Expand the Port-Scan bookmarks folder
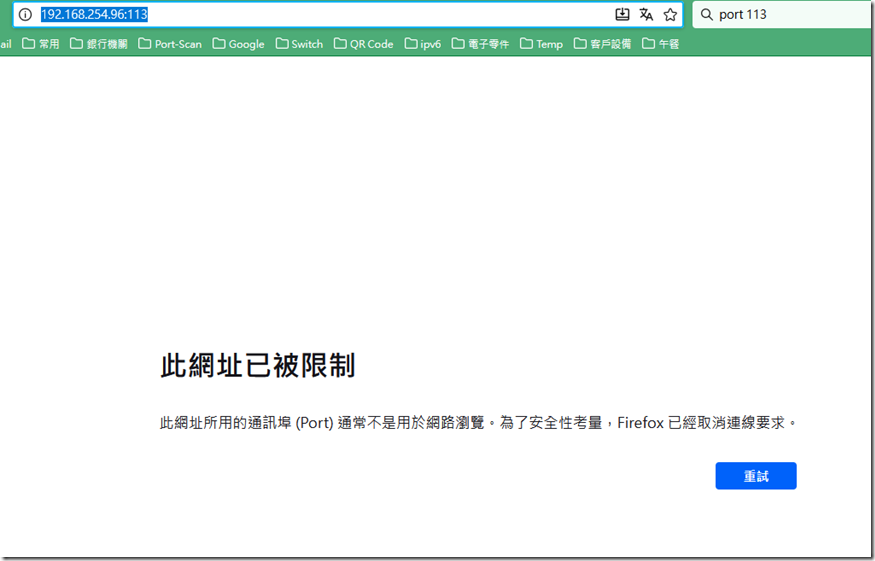Image resolution: width=875 pixels, height=561 pixels. point(169,44)
